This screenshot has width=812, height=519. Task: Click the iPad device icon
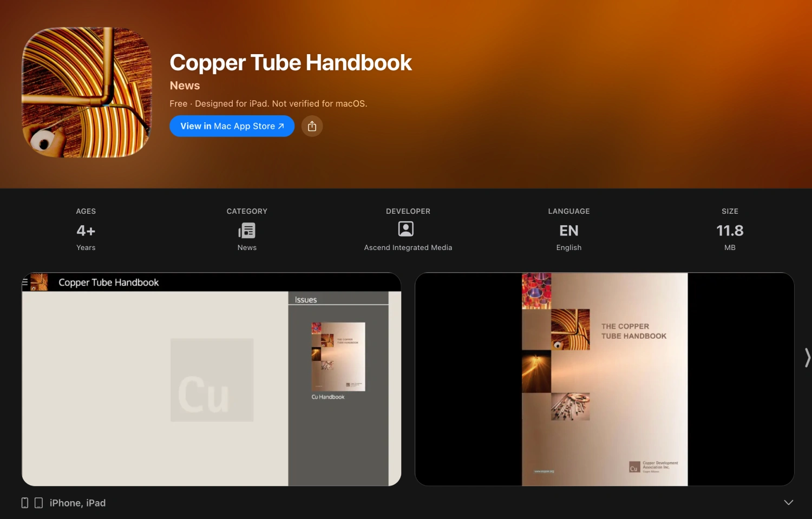tap(38, 503)
